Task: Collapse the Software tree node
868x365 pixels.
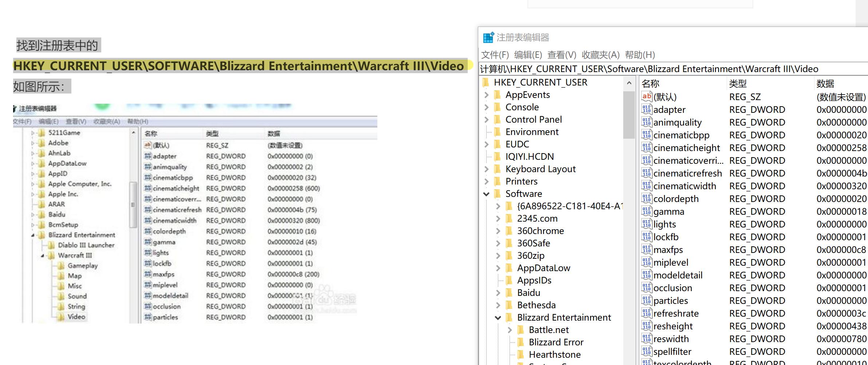Action: (x=486, y=194)
